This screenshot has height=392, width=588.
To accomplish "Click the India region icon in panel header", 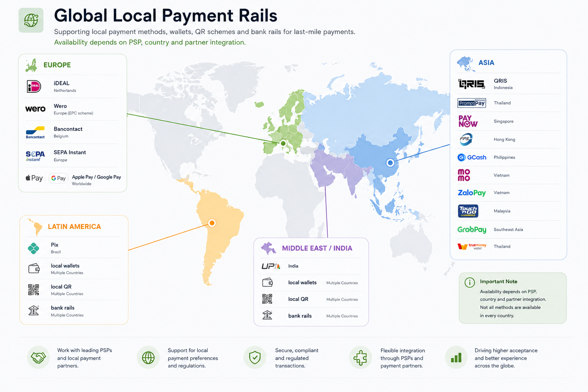I will click(269, 248).
